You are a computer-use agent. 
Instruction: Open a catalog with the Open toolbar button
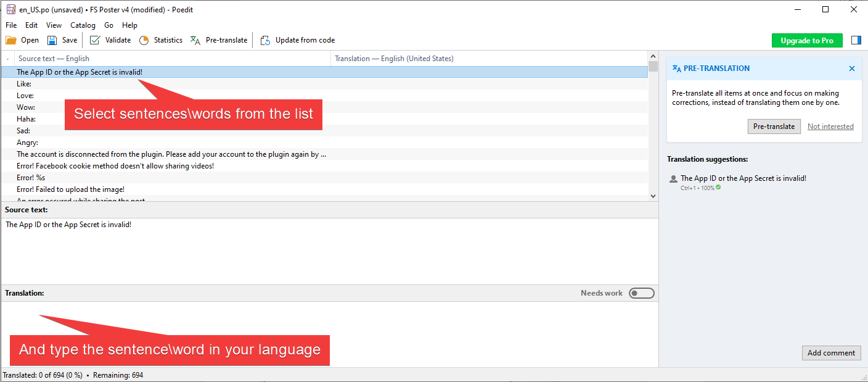[x=22, y=40]
